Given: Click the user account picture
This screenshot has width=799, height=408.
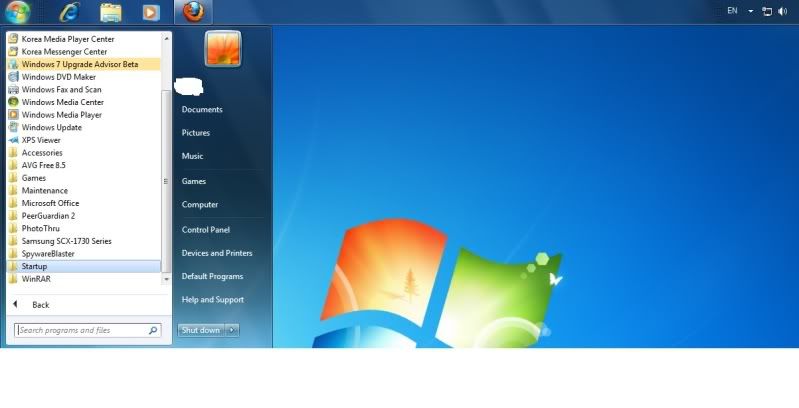Looking at the screenshot, I should coord(223,48).
